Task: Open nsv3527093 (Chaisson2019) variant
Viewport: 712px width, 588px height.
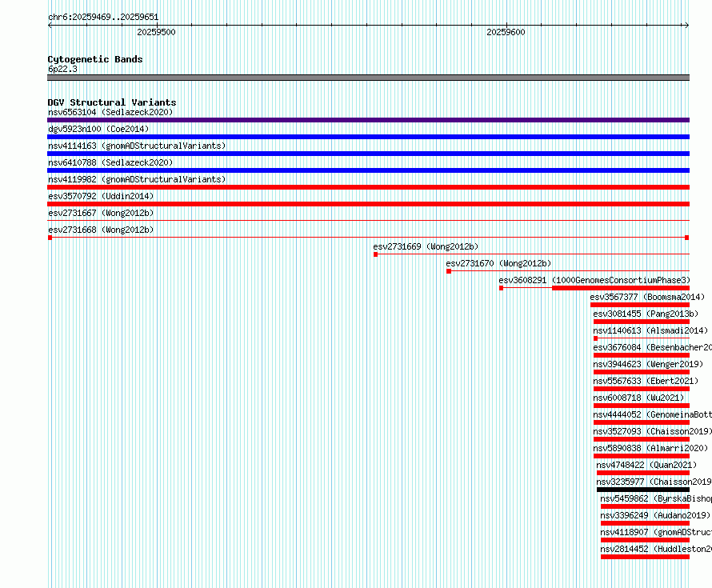Action: coord(653,431)
